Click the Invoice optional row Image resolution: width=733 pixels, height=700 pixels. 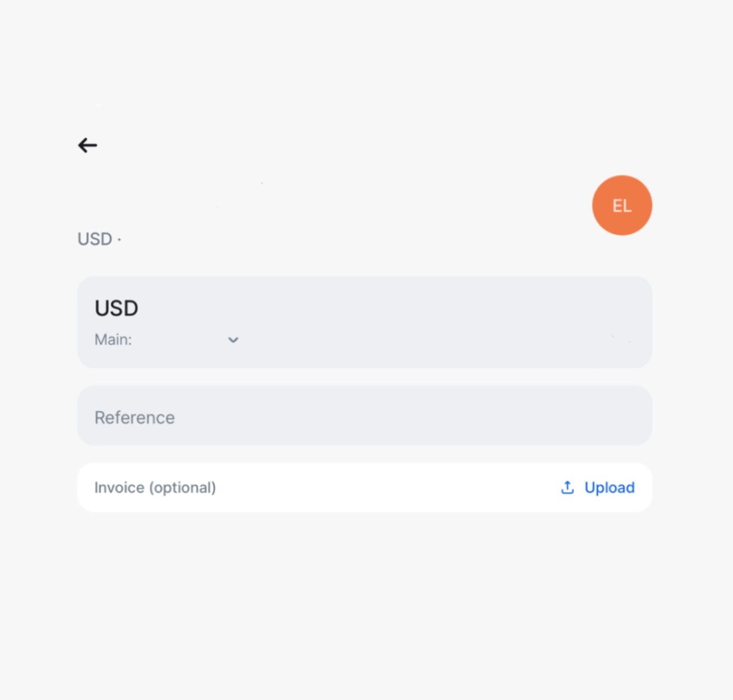point(155,488)
